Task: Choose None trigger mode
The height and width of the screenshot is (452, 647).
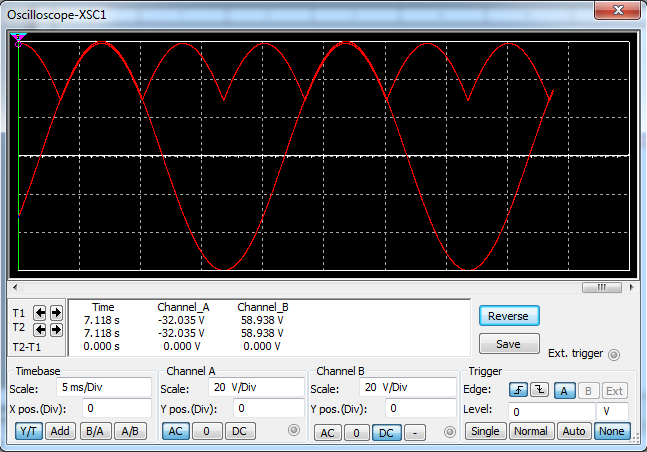Action: click(x=612, y=431)
